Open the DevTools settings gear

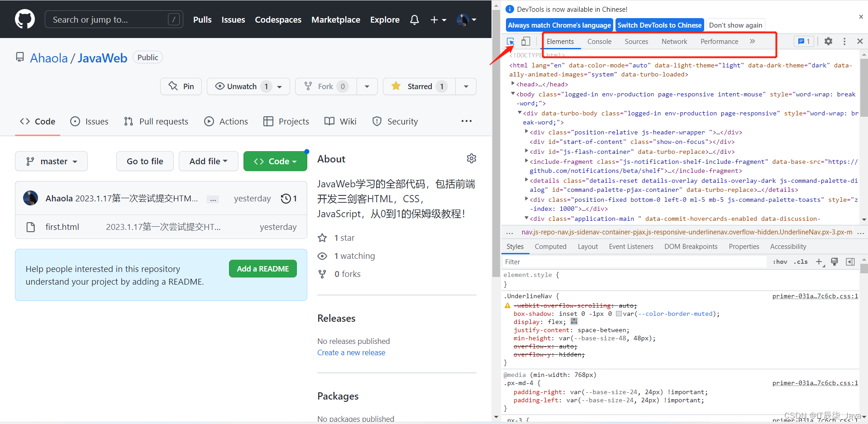click(x=828, y=42)
